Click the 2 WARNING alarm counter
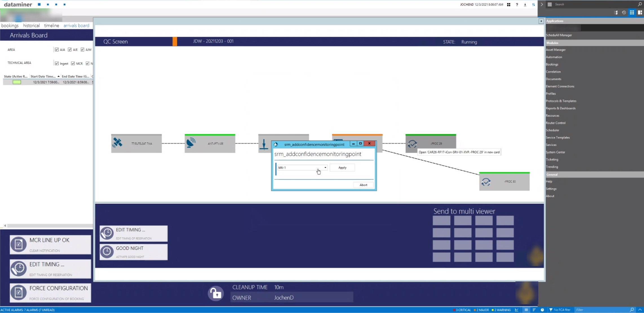Viewport: 644px width, 313px height. click(x=501, y=310)
